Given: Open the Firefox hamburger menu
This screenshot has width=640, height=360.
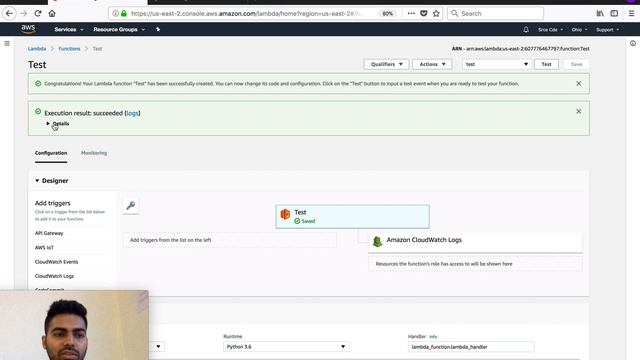Looking at the screenshot, I should click(631, 13).
